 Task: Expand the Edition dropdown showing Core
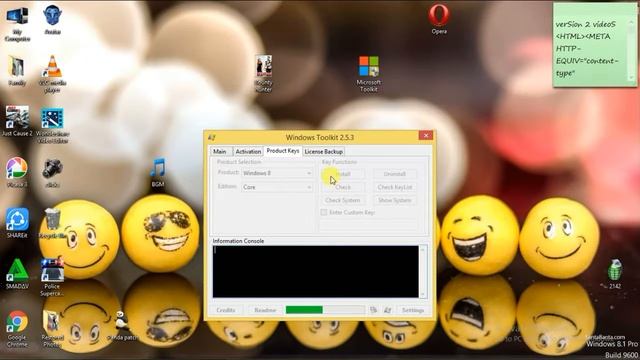[x=277, y=187]
